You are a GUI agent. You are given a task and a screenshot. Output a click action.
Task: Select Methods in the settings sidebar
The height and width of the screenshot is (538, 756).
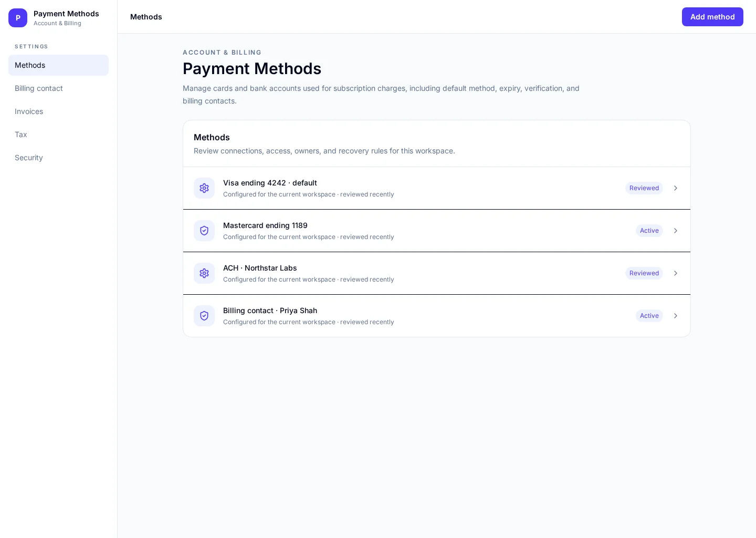58,65
